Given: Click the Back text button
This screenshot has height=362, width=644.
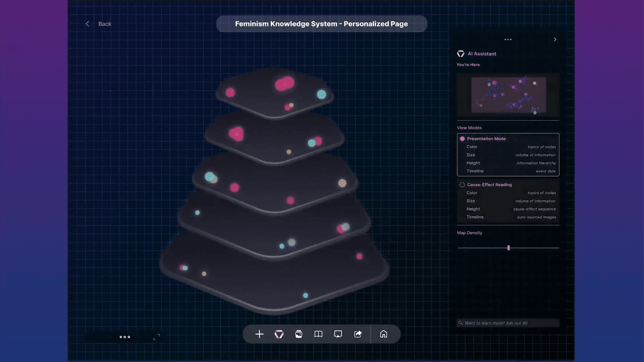Looking at the screenshot, I should (105, 24).
